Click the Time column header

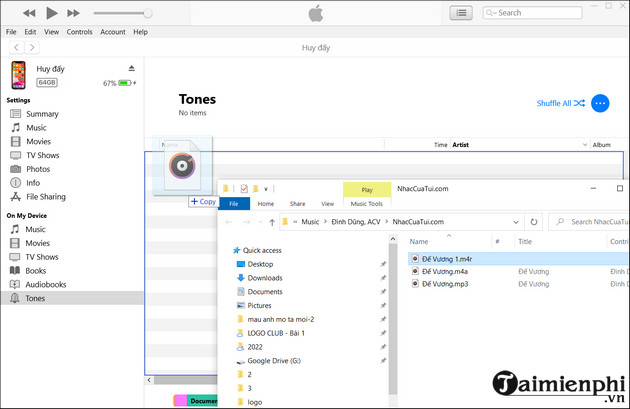(x=440, y=145)
